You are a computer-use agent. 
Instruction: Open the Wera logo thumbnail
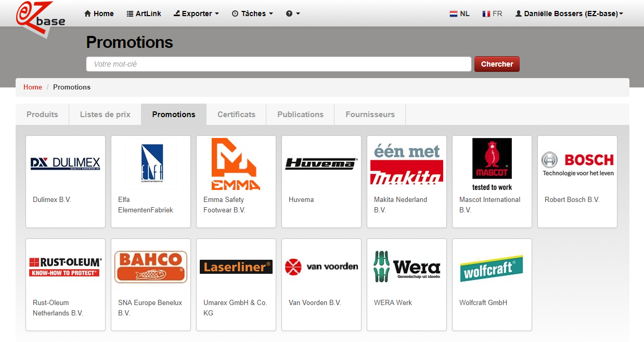(407, 267)
